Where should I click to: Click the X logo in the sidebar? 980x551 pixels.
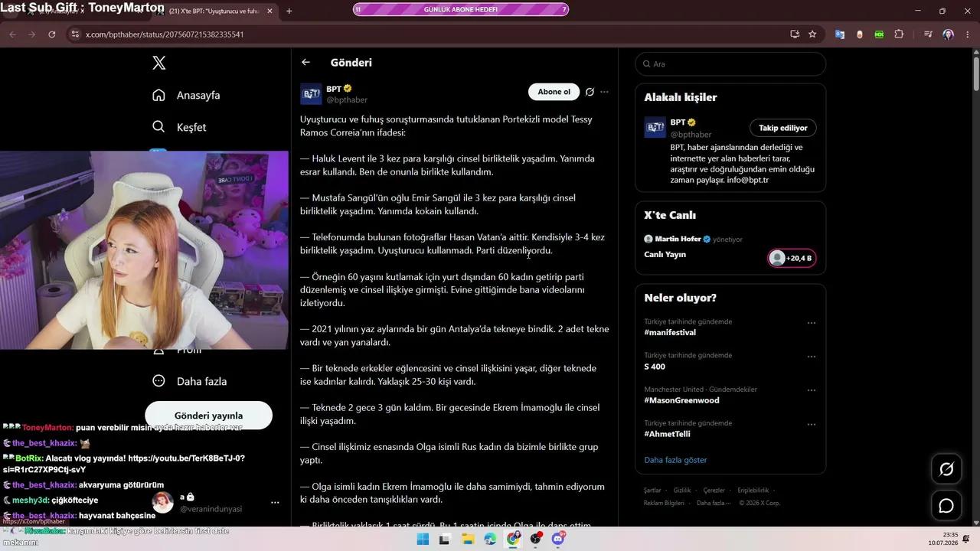tap(158, 63)
